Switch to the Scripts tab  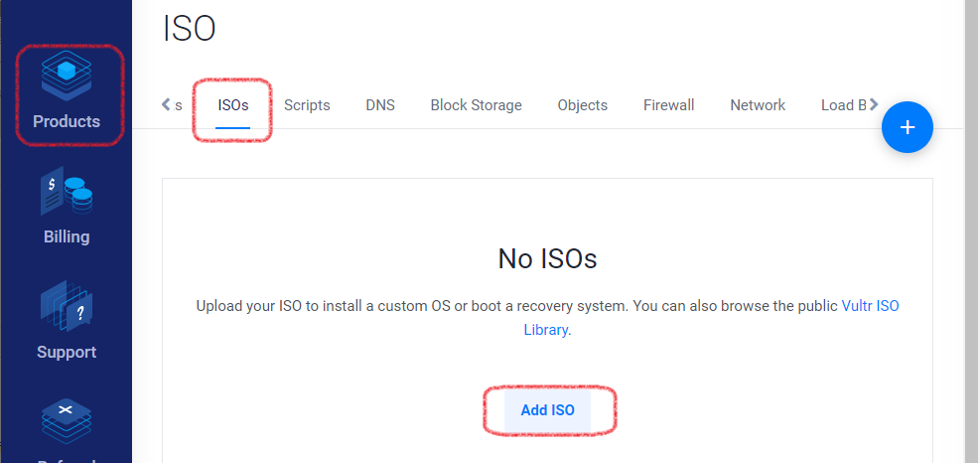(x=307, y=105)
